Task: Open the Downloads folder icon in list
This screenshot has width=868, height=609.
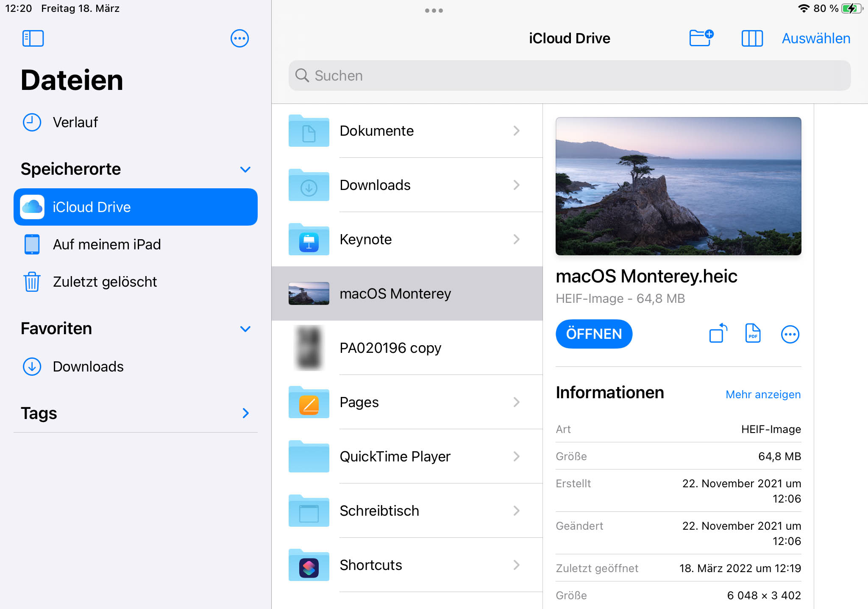Action: 309,185
